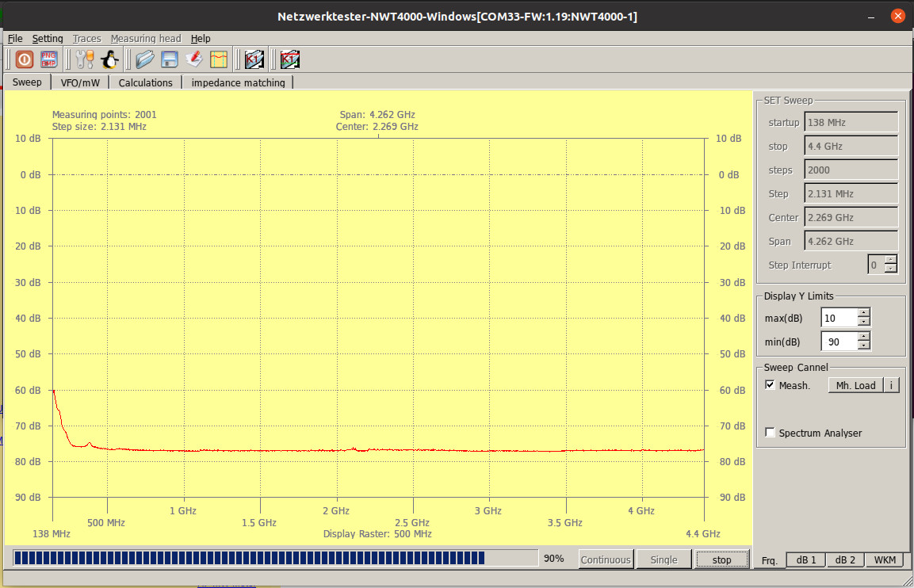Run a Single sweep
Image resolution: width=914 pixels, height=588 pixels.
pos(664,559)
